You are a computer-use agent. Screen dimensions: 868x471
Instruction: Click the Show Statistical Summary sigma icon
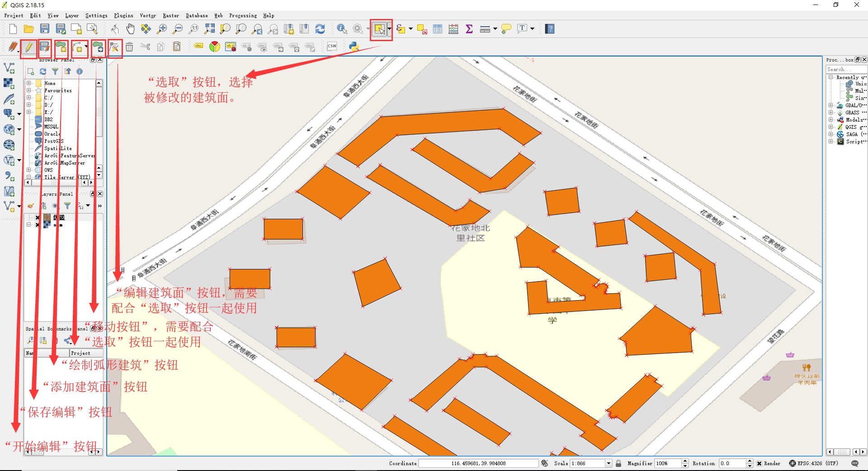tap(469, 28)
